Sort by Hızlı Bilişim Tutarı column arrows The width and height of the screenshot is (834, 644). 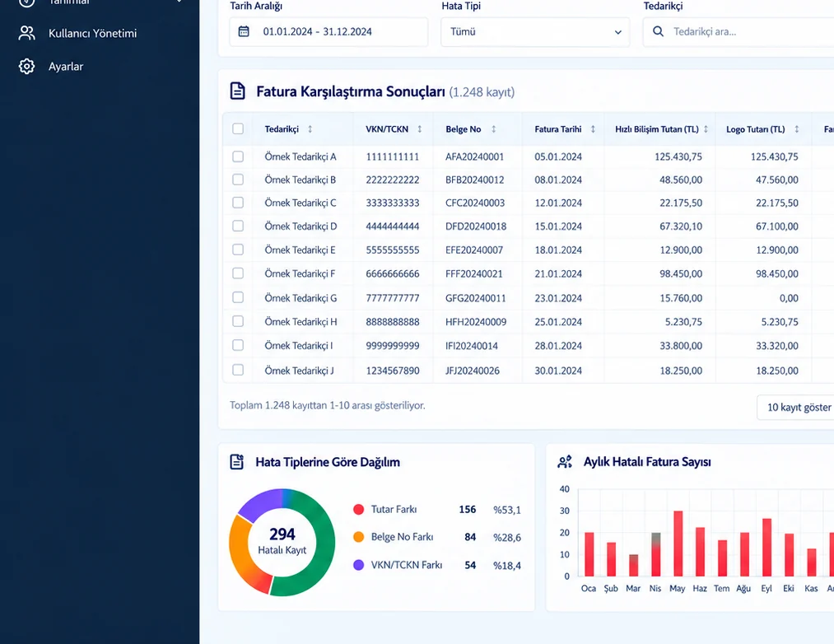pos(706,128)
